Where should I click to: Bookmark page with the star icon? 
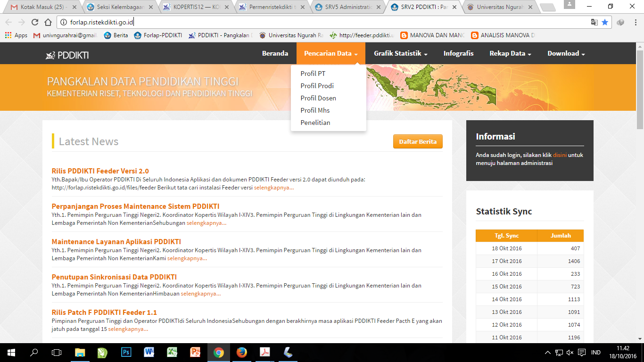coord(605,22)
